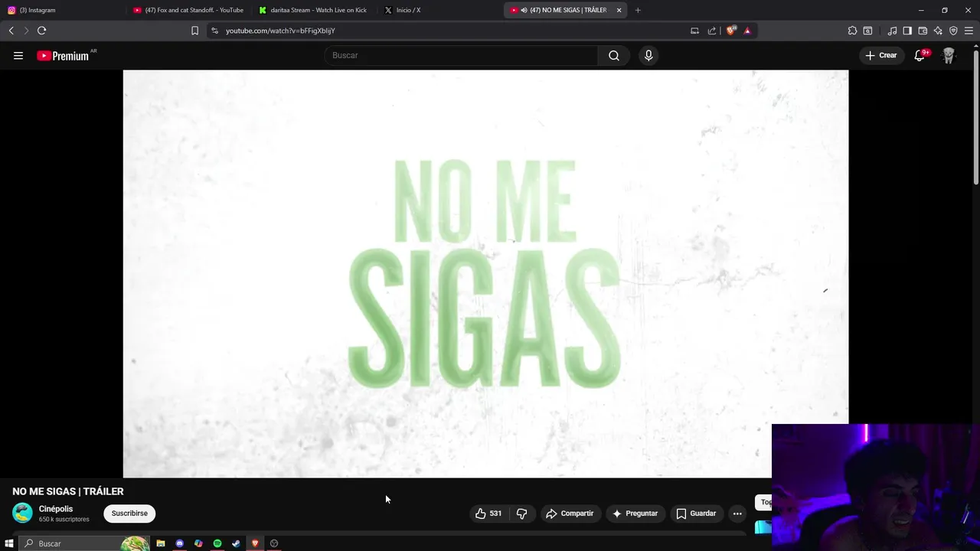Click the NO ME SIGAS video player
Viewport: 980px width, 551px height.
click(x=485, y=274)
